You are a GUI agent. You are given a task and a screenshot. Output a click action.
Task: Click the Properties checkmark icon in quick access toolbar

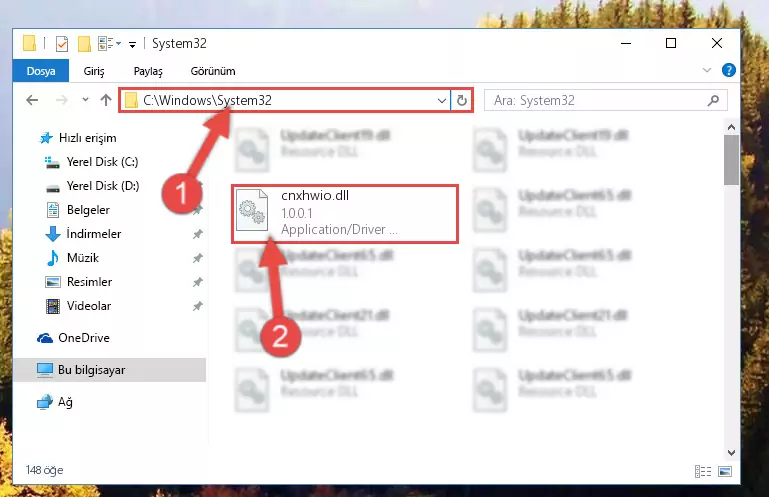click(62, 44)
